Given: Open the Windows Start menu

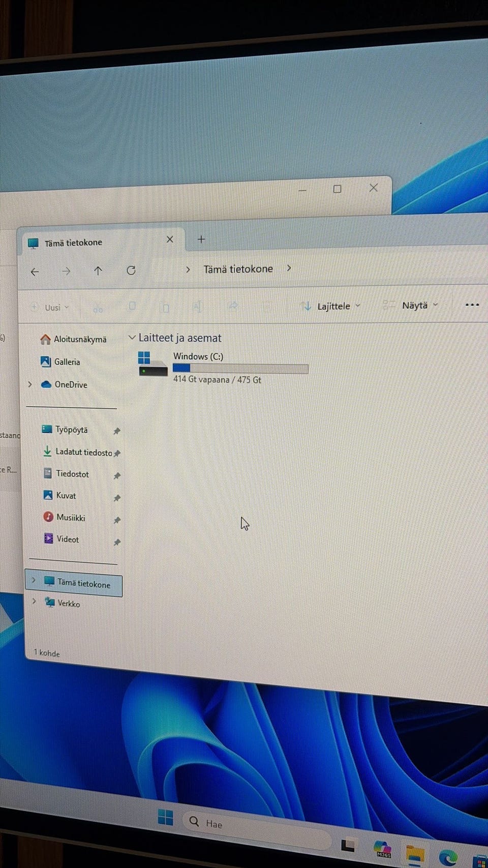Looking at the screenshot, I should [x=165, y=817].
